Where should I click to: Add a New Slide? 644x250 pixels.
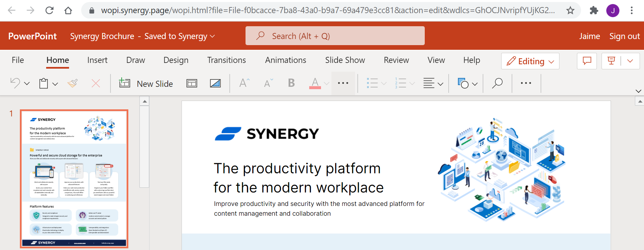pos(146,83)
